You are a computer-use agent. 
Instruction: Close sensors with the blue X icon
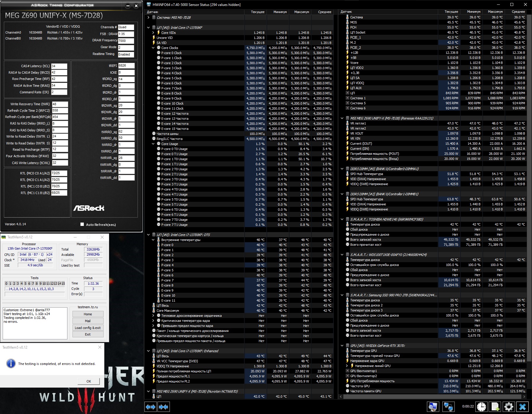point(522,407)
